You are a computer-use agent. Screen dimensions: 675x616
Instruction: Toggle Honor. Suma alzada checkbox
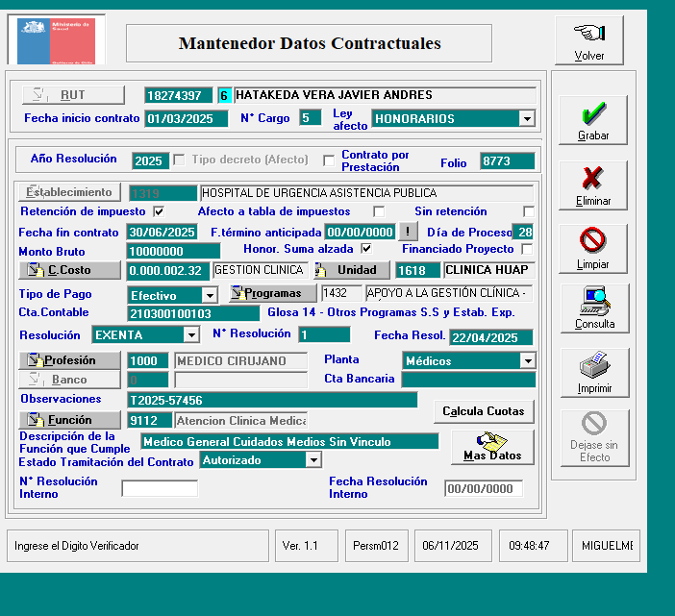[x=365, y=249]
